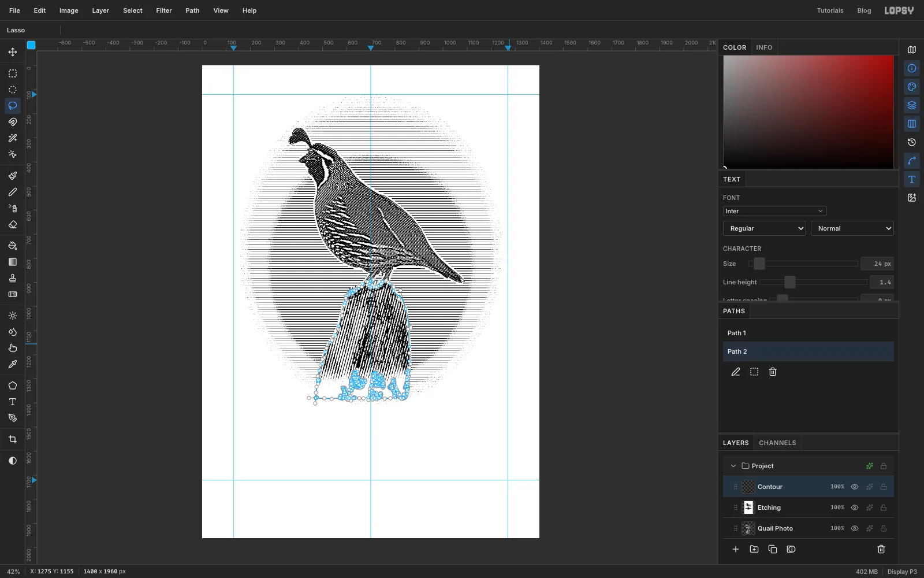The image size is (924, 578).
Task: Open the Filter menu
Action: [x=164, y=10]
